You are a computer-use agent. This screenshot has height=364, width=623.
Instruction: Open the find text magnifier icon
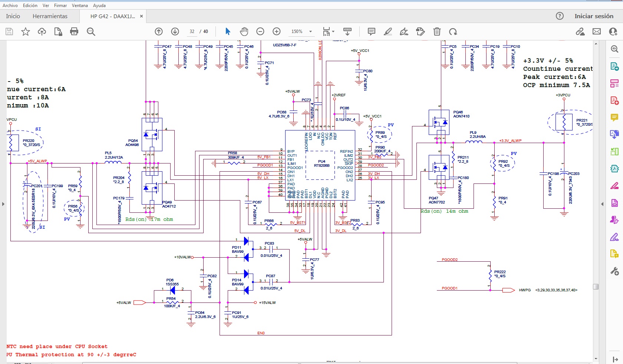click(x=91, y=32)
